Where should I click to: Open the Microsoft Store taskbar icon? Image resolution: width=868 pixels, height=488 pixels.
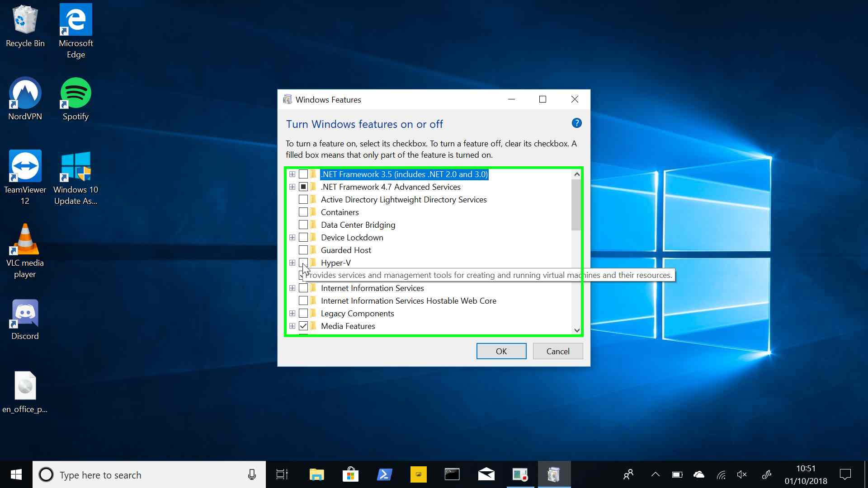pos(350,474)
